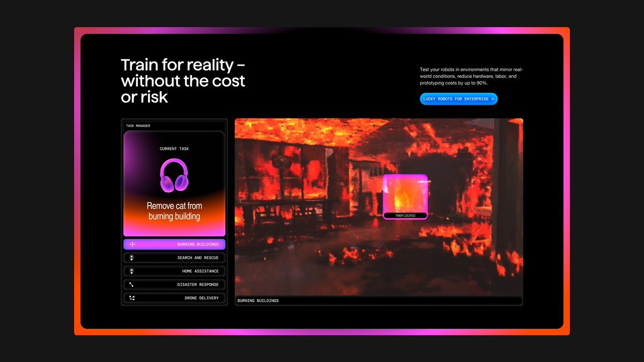
Task: Click the 'Remove cat from burning building' text
Action: [x=174, y=211]
